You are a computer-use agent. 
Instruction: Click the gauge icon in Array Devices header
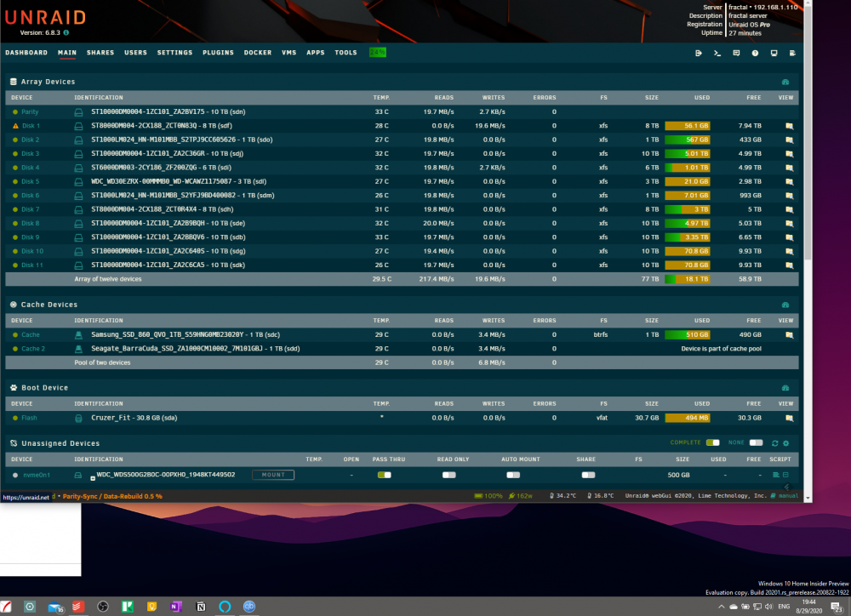[x=785, y=82]
